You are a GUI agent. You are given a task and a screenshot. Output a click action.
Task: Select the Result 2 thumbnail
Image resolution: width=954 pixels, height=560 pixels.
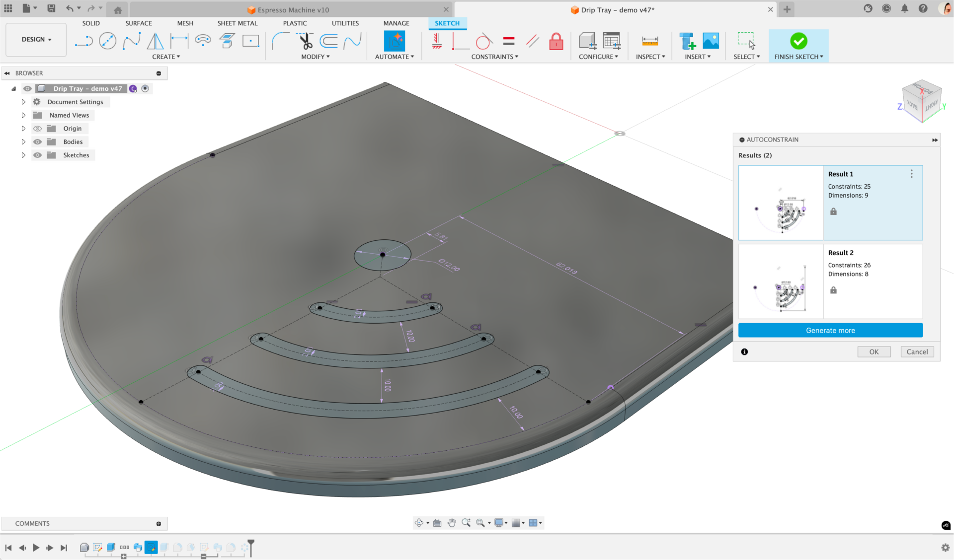tap(781, 281)
